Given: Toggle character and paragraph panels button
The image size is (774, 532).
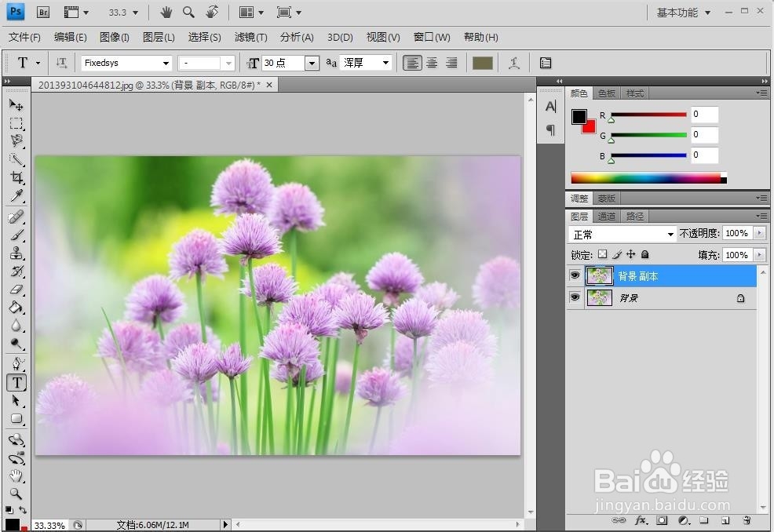Looking at the screenshot, I should pyautogui.click(x=546, y=63).
